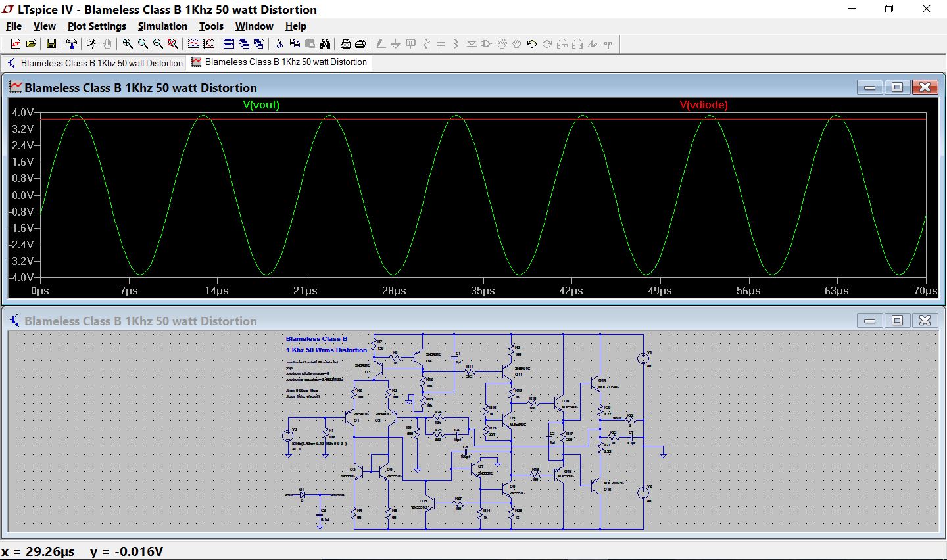Open a file with folder icon
The image size is (947, 560).
coord(31,44)
